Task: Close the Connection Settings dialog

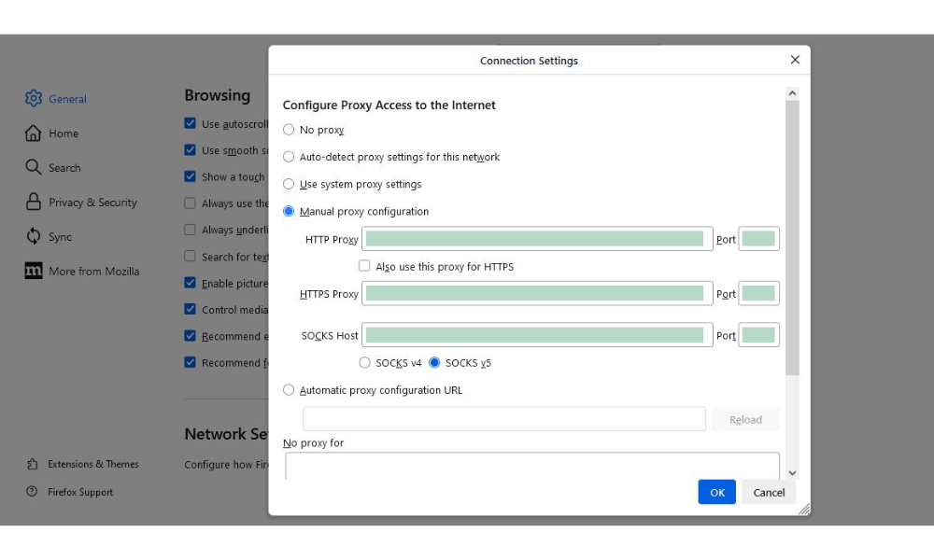Action: pos(795,60)
